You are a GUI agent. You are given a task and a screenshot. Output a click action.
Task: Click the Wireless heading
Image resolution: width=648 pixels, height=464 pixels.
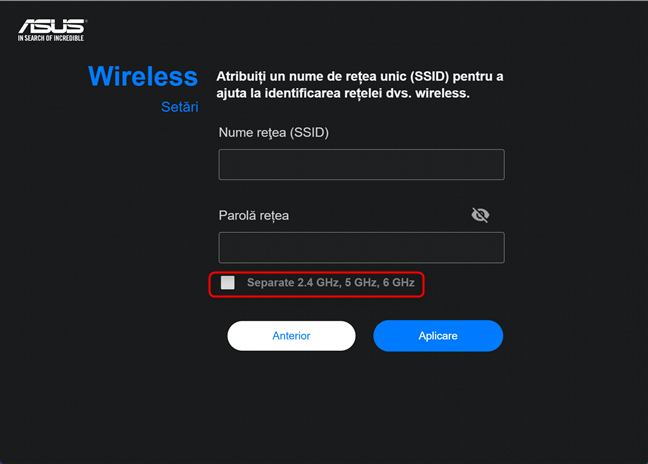pos(143,76)
